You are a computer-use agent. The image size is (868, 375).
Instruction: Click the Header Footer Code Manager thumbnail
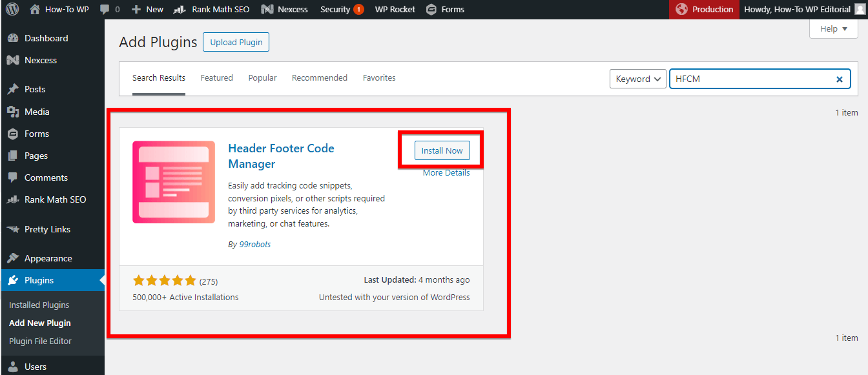click(174, 182)
